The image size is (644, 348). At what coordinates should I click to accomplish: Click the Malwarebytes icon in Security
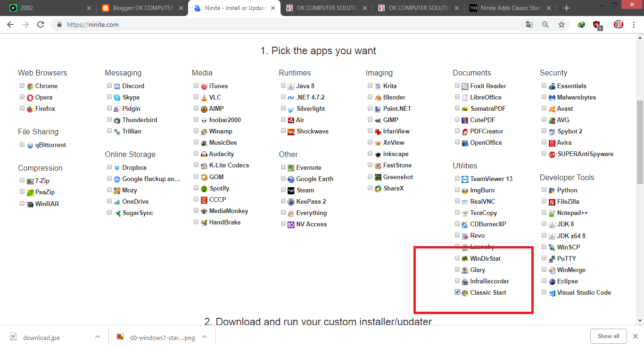tap(552, 98)
